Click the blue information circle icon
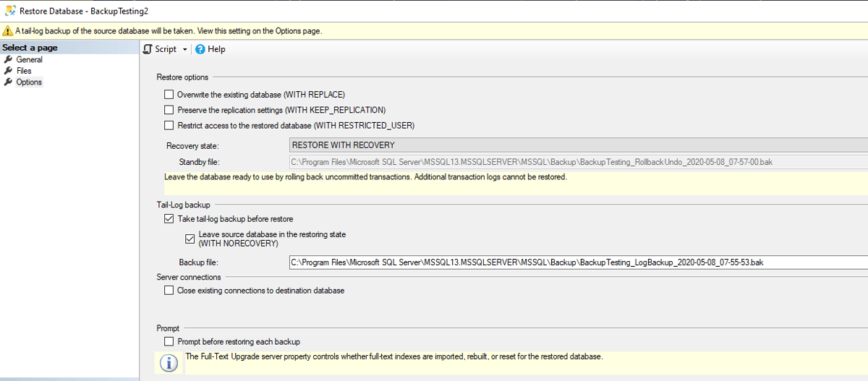Viewport: 868px width, 381px height. pyautogui.click(x=169, y=362)
